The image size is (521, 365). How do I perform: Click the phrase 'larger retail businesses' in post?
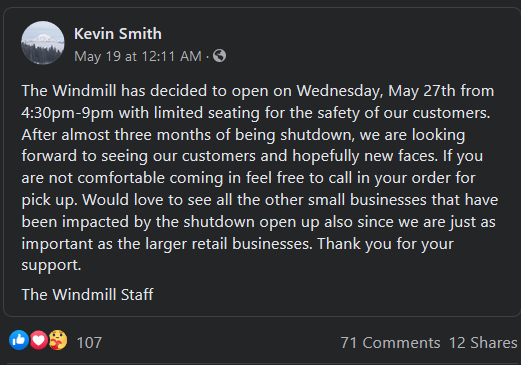click(x=228, y=244)
